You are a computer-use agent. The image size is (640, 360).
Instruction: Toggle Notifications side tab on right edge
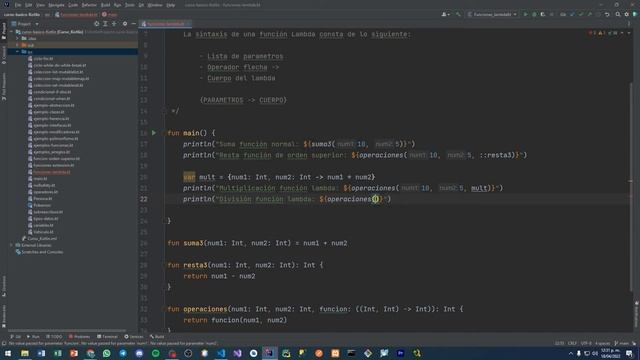[636, 314]
